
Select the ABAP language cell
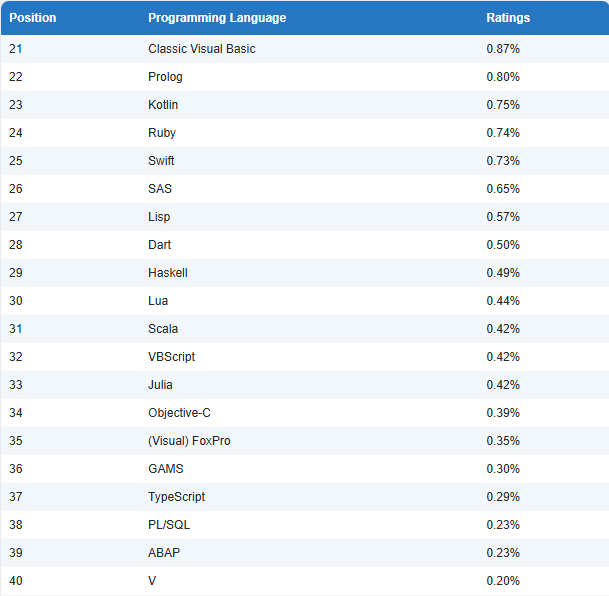tap(164, 553)
